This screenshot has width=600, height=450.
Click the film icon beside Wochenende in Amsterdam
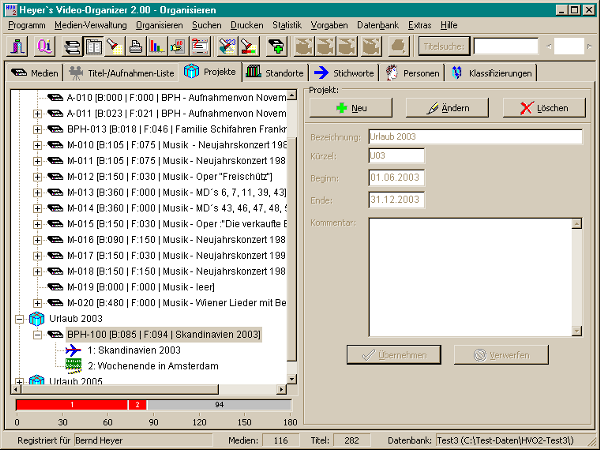point(73,366)
